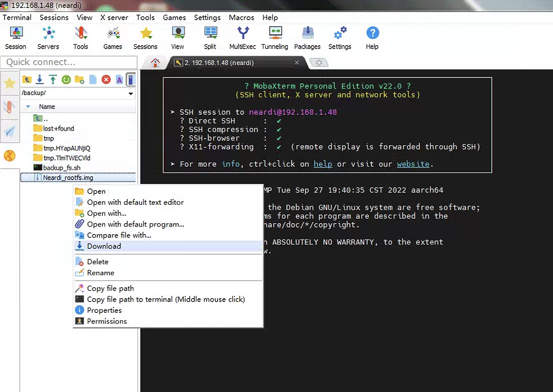Click the home tab icon
Image resolution: width=553 pixels, height=392 pixels.
(155, 63)
